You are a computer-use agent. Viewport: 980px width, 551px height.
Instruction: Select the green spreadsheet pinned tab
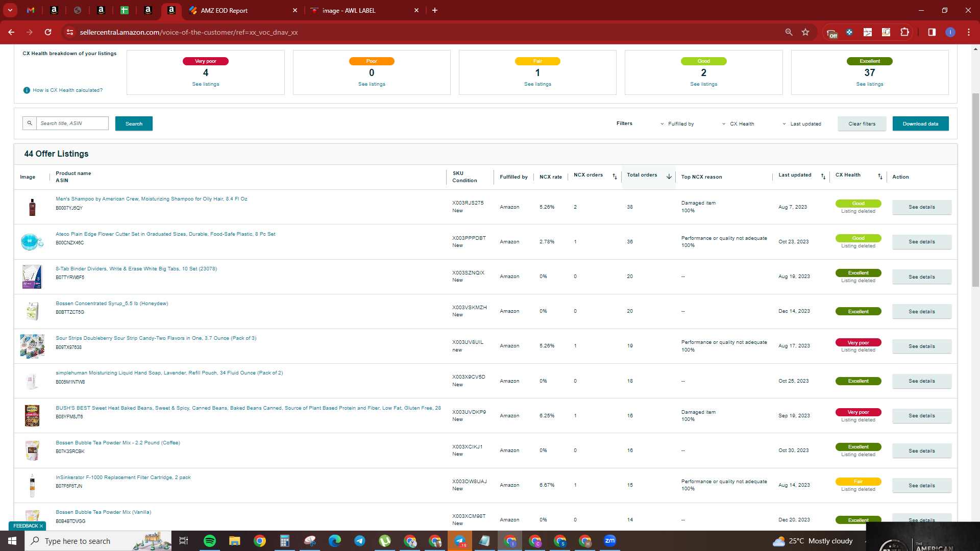[124, 10]
